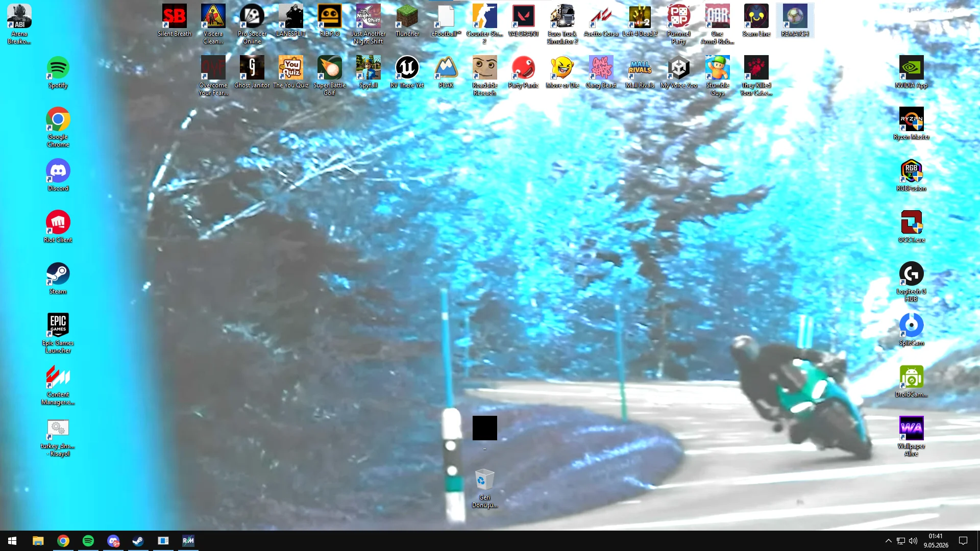The image size is (980, 551).
Task: Select the OCCT.exe desktop icon
Action: (x=912, y=227)
